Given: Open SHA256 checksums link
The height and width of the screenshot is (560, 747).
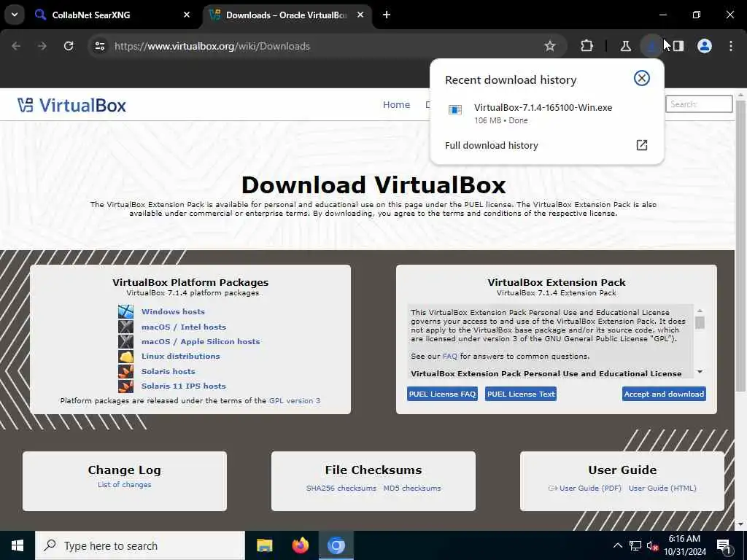Looking at the screenshot, I should tap(341, 488).
